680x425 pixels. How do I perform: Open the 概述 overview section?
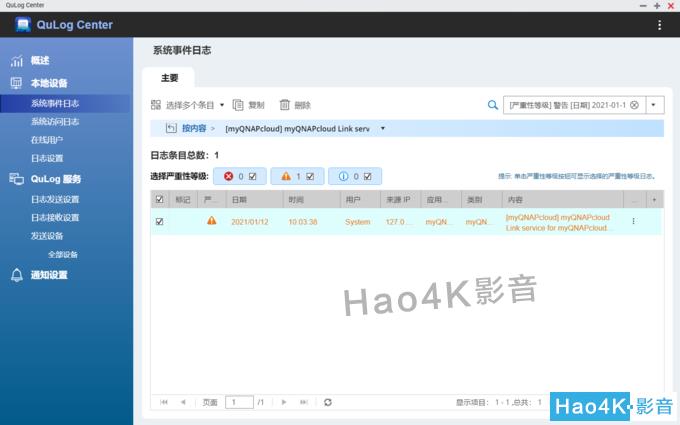coord(40,60)
